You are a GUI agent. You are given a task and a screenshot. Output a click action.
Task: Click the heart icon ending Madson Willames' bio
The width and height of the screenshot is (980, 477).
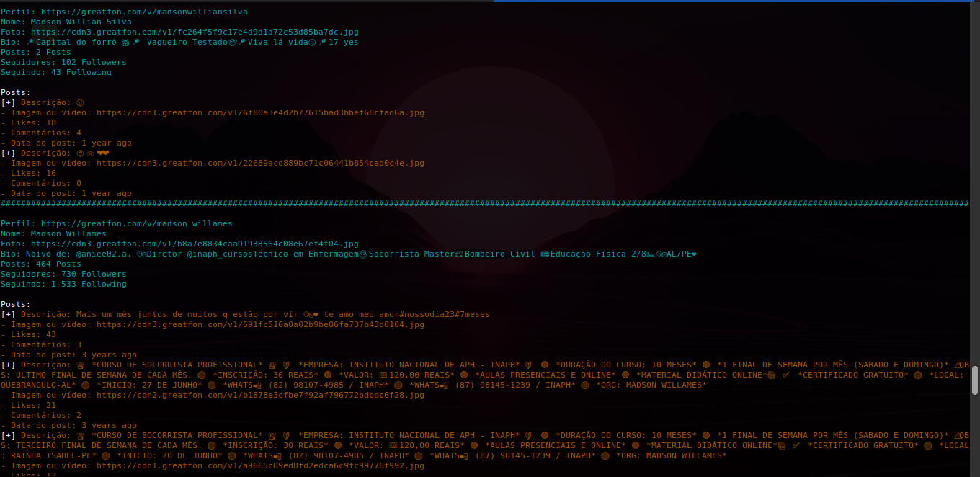tap(693, 253)
